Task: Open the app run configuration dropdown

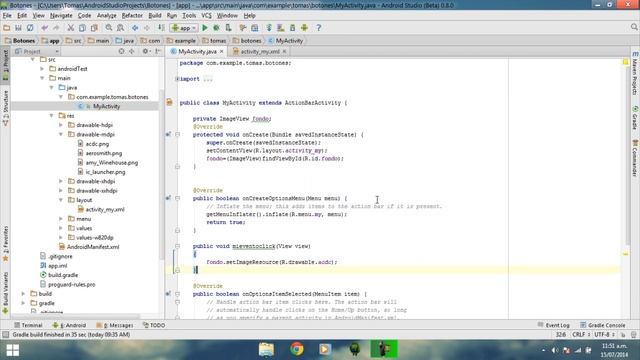Action: 184,28
